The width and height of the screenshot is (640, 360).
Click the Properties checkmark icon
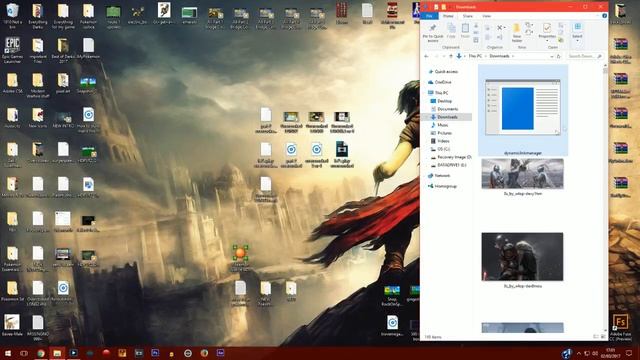coord(547,28)
